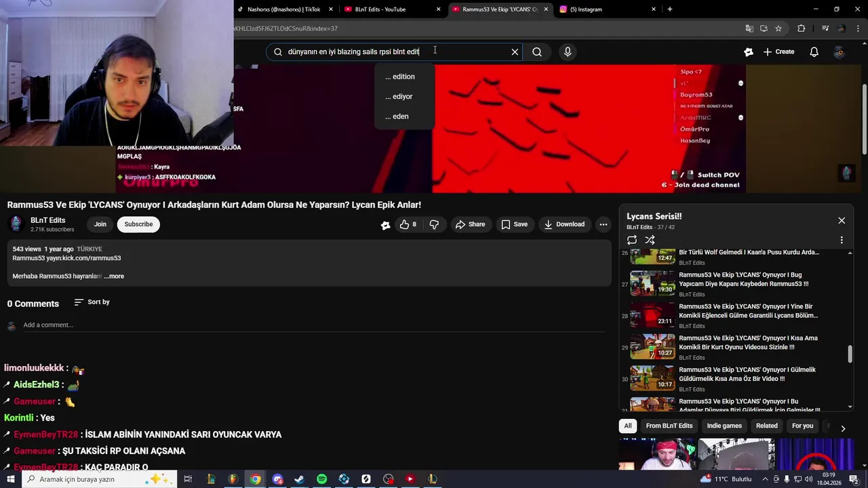Open Chrome three-dot menu
The image size is (868, 488).
click(857, 28)
